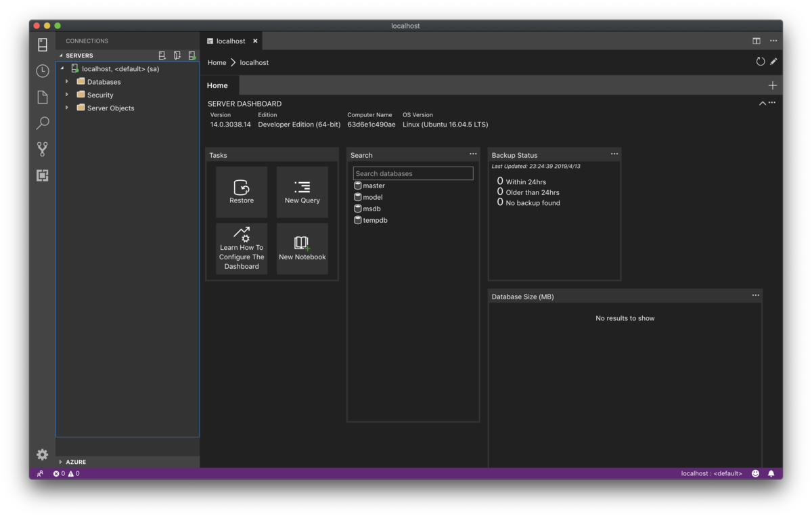Open the Servers connections view icon
The width and height of the screenshot is (812, 518).
[x=43, y=45]
